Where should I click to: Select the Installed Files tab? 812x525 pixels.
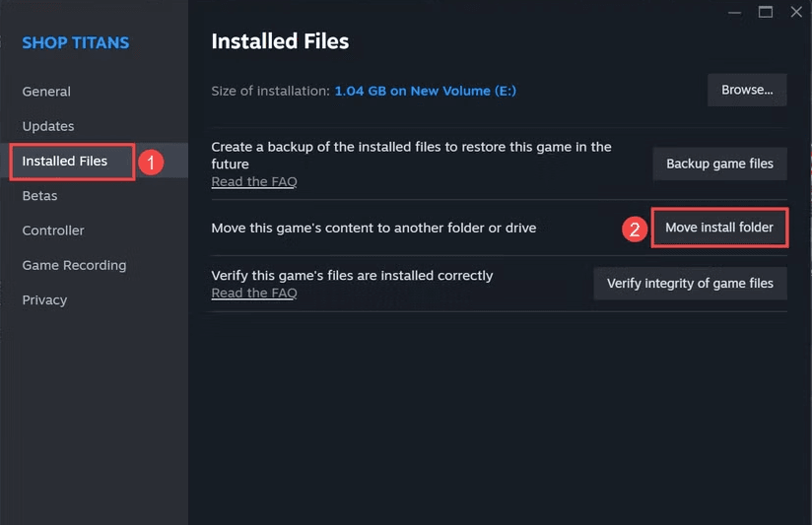tap(65, 161)
